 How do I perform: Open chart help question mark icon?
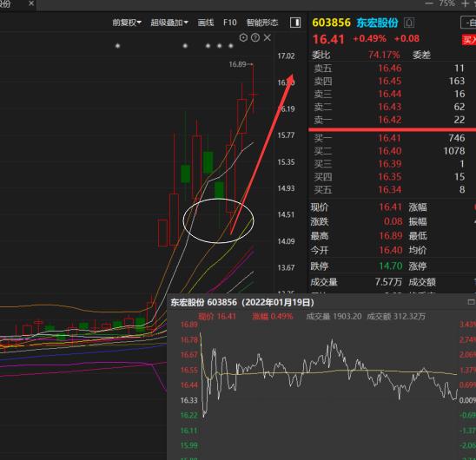click(255, 37)
